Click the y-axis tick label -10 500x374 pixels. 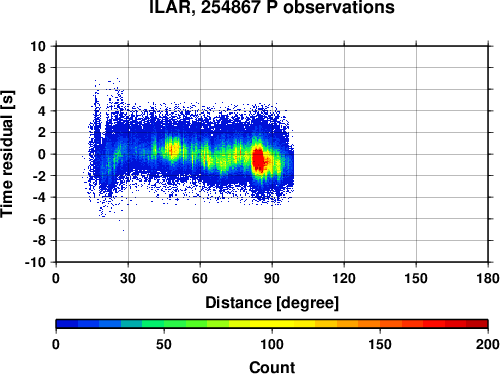click(x=35, y=262)
